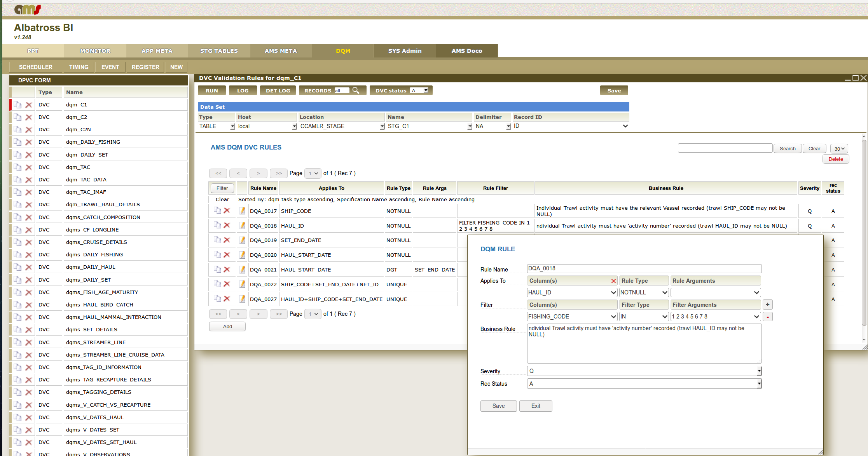Delete dqm_DAILY_FISHING with red X icon

[28, 142]
